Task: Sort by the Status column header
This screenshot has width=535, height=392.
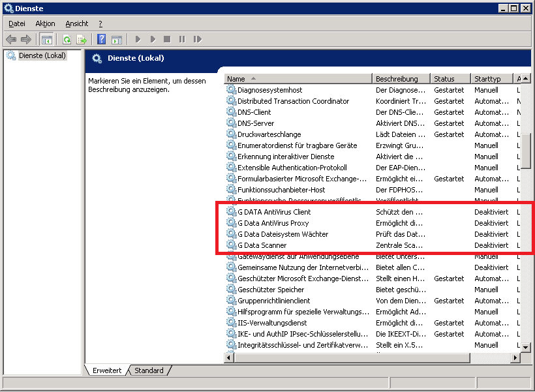Action: coord(451,79)
